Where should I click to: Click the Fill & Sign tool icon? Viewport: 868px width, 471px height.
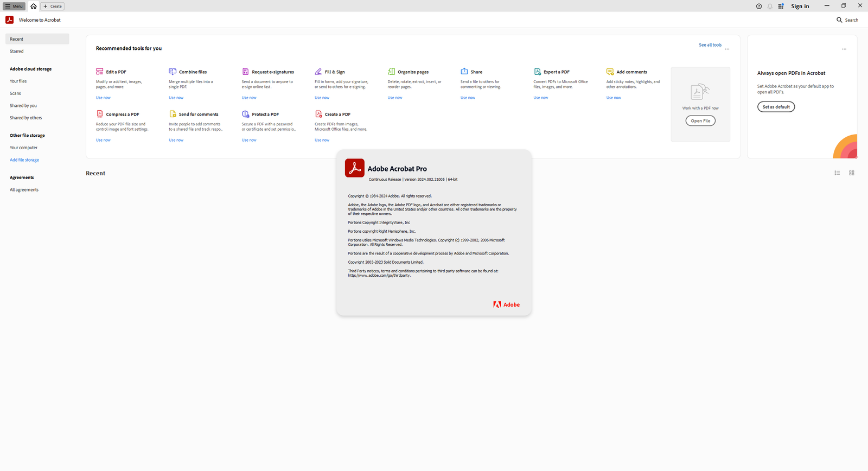[318, 72]
